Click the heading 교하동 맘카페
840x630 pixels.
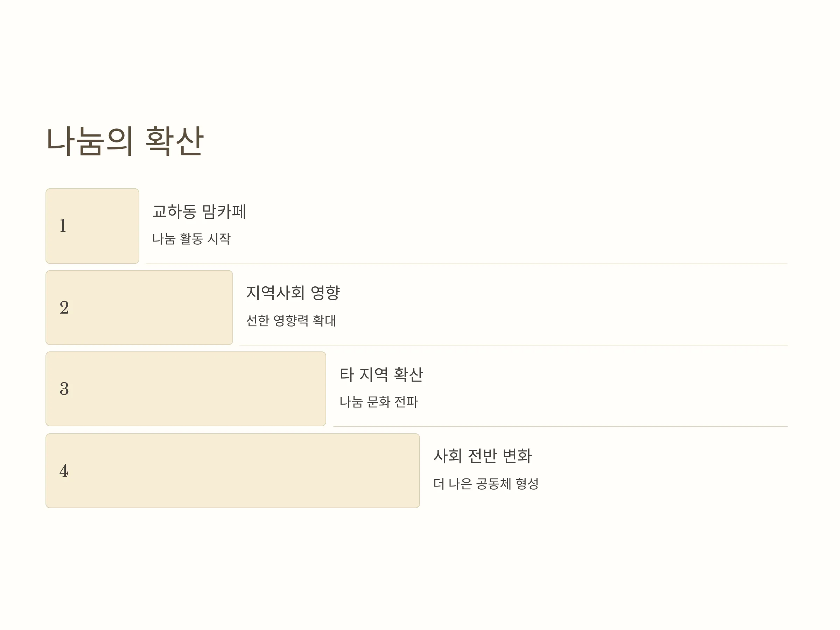(199, 211)
